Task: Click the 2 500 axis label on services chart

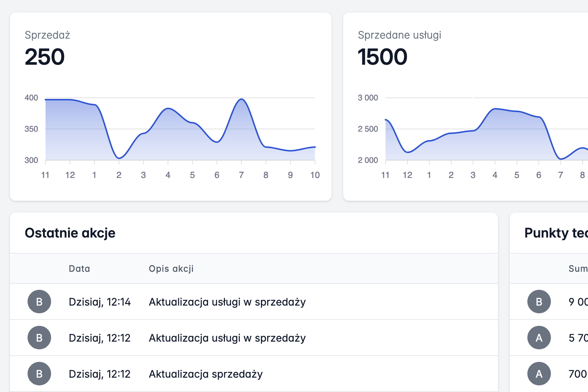Action: [x=368, y=129]
